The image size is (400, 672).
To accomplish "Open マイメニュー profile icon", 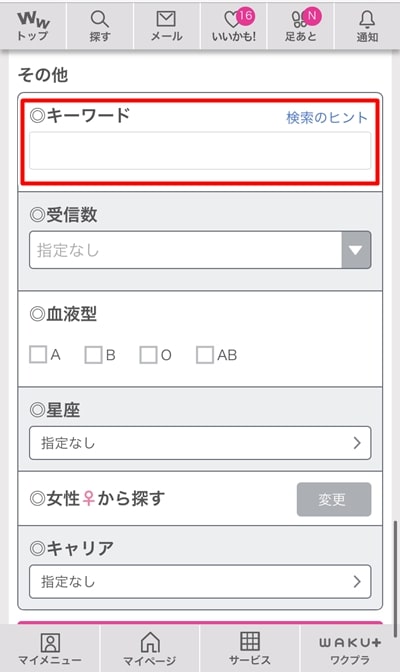I will point(50,648).
